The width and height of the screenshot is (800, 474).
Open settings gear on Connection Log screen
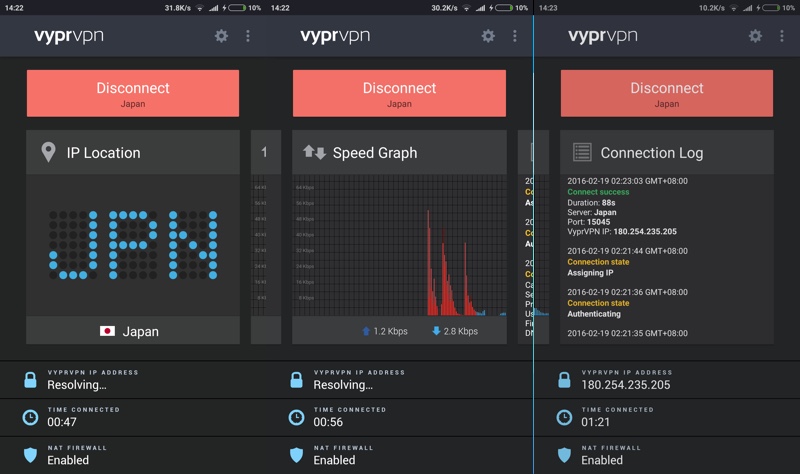pyautogui.click(x=755, y=36)
